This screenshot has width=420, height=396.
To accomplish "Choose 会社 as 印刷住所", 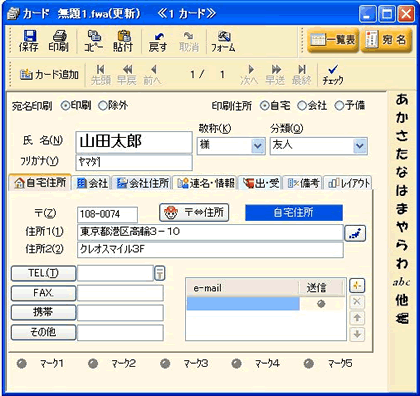I will pos(302,106).
